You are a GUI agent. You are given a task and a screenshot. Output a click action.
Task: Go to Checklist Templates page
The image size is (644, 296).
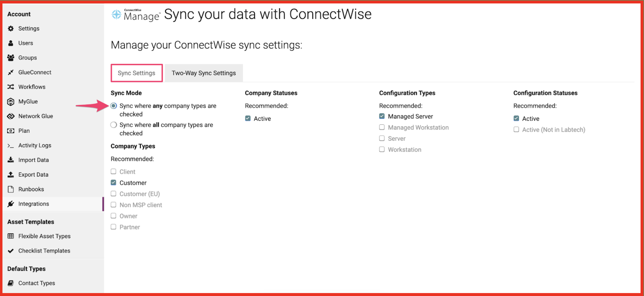(x=44, y=251)
